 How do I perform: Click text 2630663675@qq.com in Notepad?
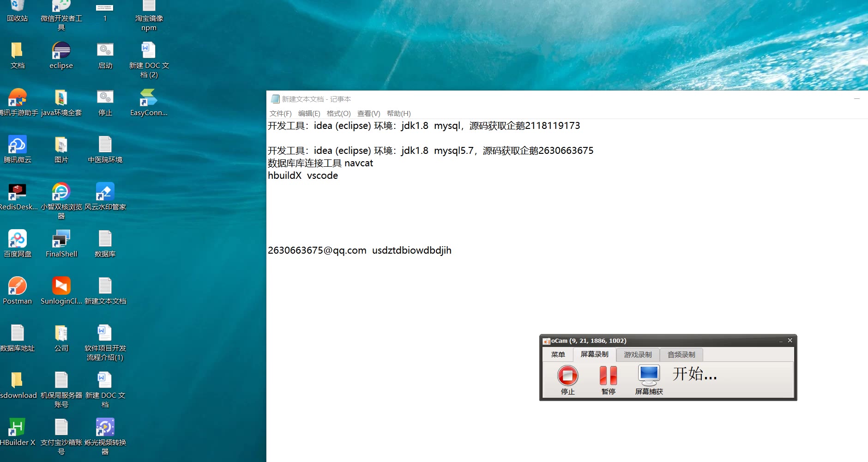[317, 250]
